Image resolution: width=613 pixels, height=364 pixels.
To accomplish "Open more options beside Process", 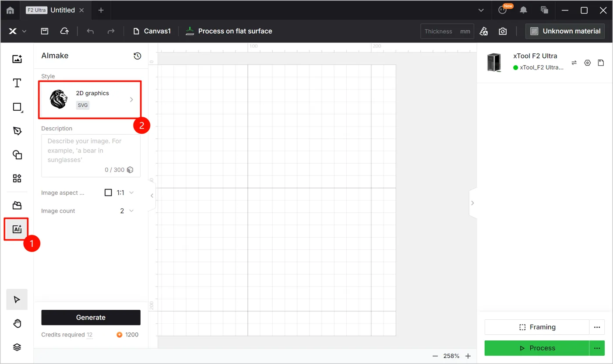I will coord(597,348).
